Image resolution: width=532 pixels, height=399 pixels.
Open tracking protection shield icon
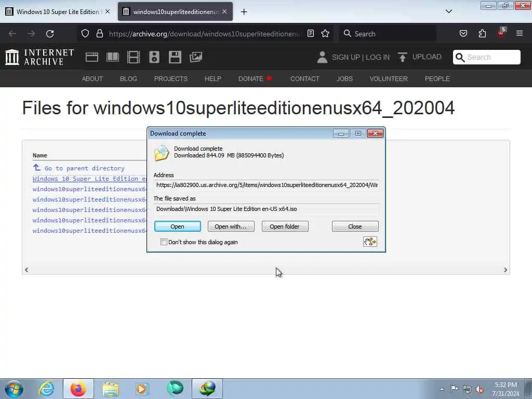85,33
